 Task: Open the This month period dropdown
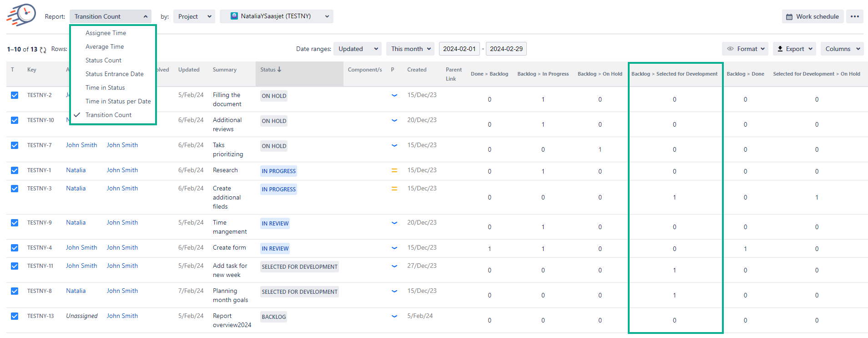point(410,49)
